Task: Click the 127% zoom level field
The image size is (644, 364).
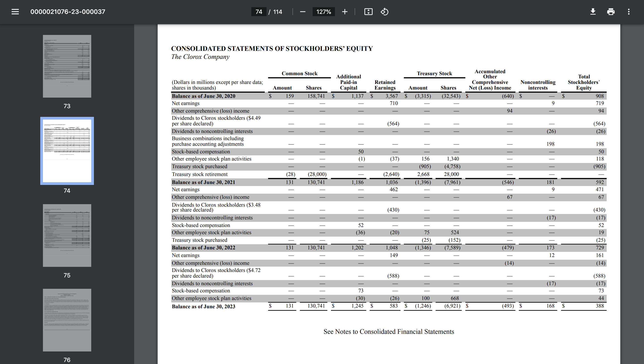Action: [x=324, y=12]
